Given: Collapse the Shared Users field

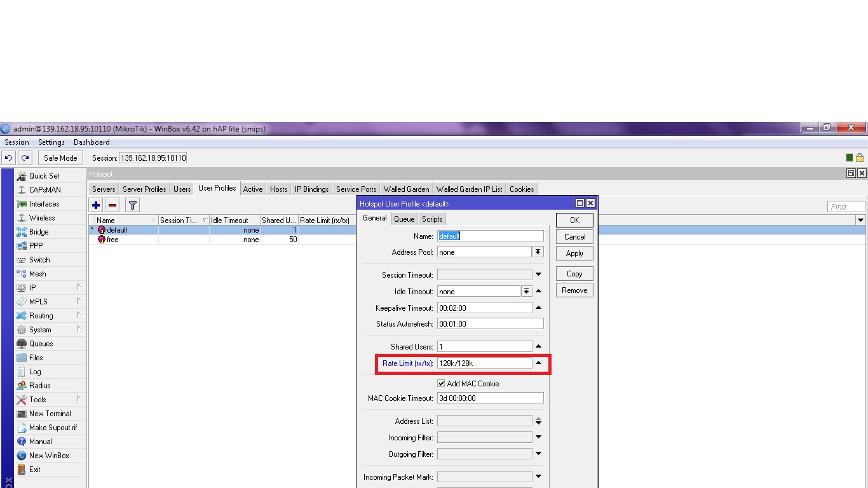Looking at the screenshot, I should tap(538, 346).
